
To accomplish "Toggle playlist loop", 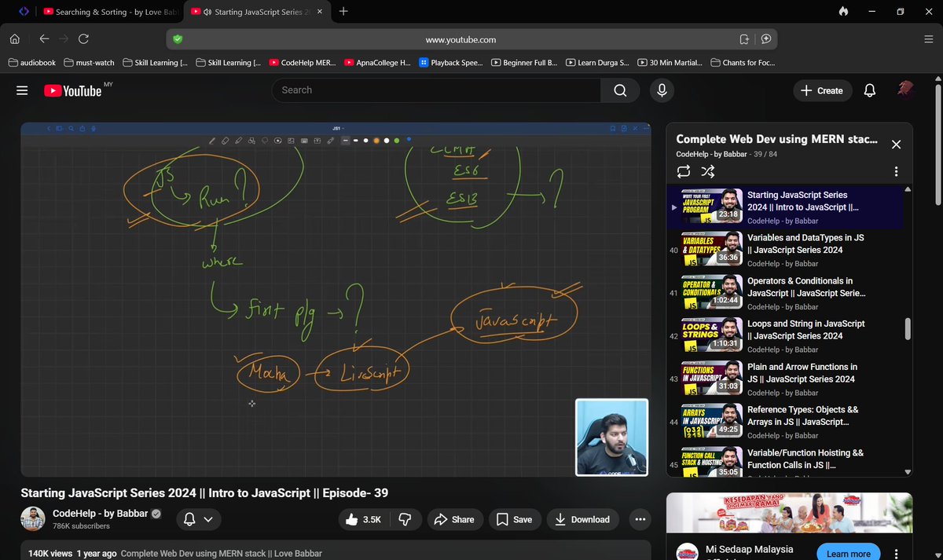I will [x=683, y=171].
